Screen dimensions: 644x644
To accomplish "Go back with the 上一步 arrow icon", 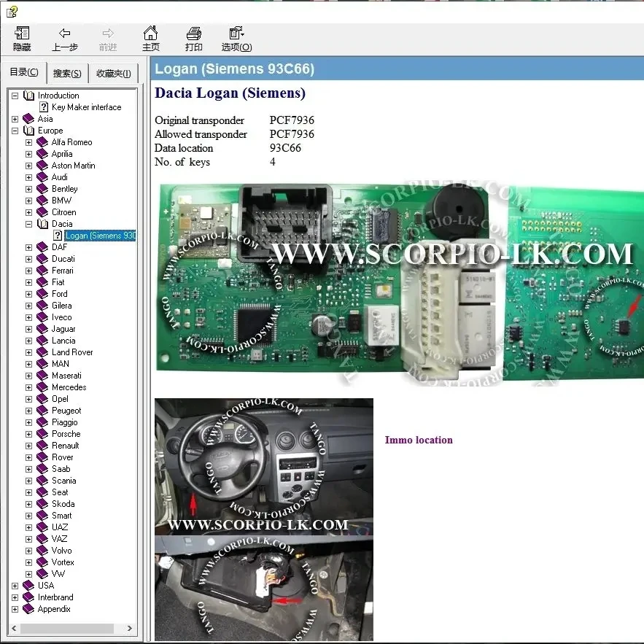I will (64, 34).
